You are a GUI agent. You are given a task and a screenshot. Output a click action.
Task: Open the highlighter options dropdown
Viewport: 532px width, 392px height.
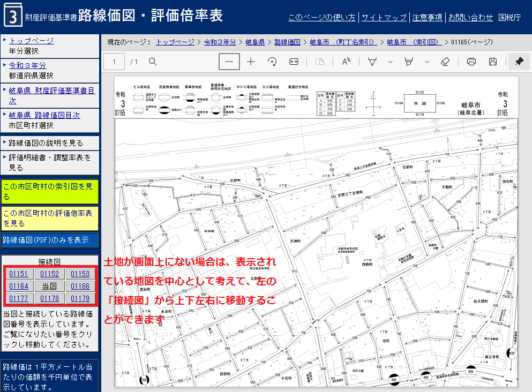pos(427,62)
